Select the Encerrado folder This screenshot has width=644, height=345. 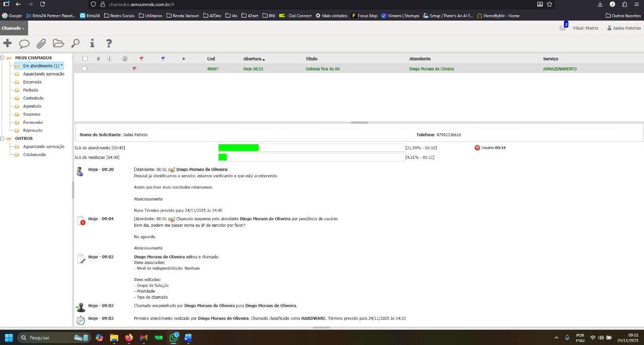pyautogui.click(x=32, y=82)
